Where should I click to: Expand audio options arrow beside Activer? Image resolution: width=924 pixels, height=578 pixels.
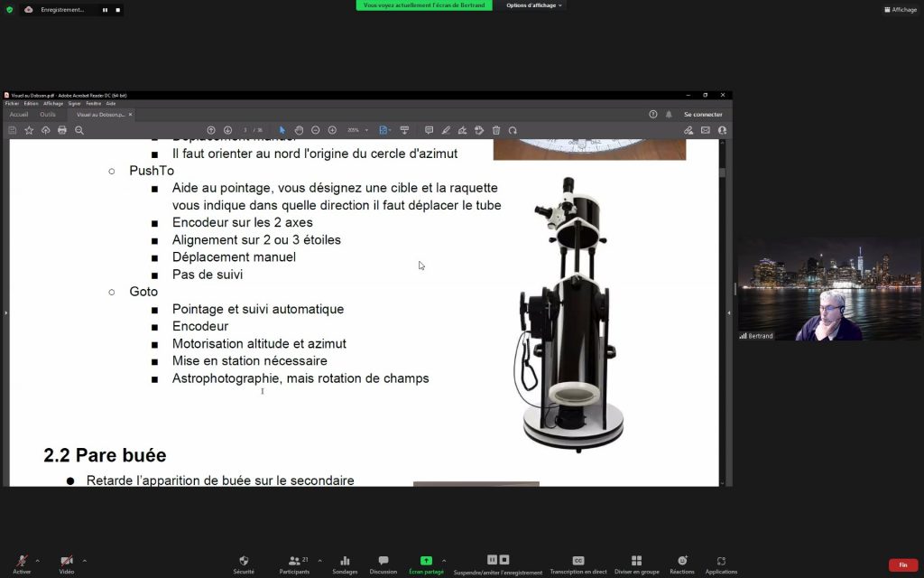(37, 560)
